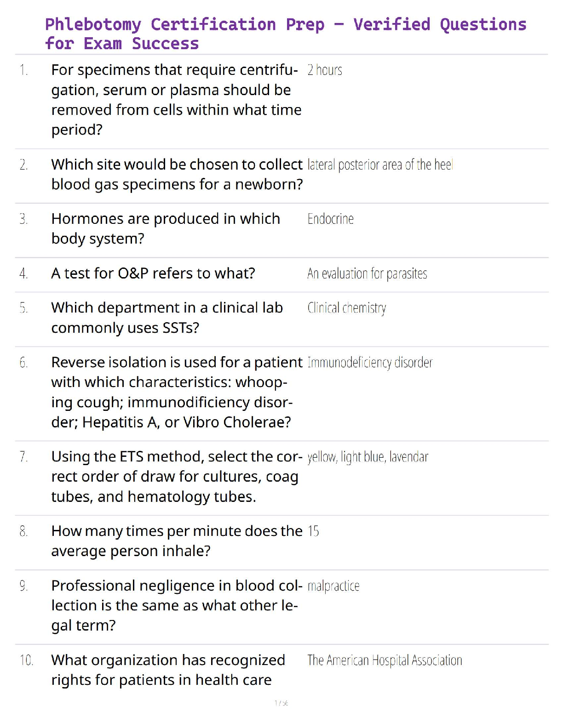Select the answer '15'
Image resolution: width=563 pixels, height=728 pixels.
pos(313,531)
